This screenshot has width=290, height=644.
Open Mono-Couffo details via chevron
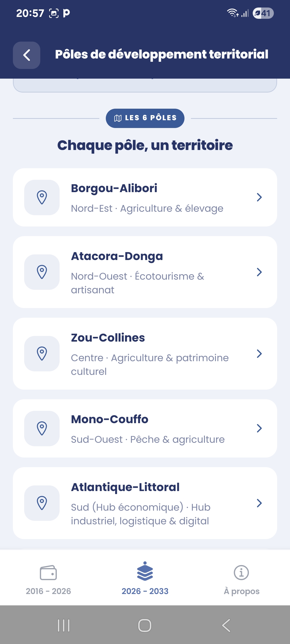click(259, 428)
